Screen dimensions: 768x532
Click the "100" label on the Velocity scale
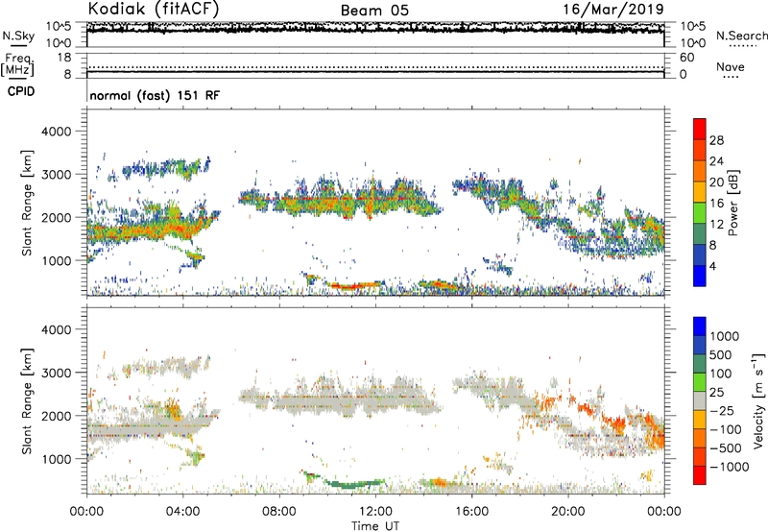click(x=721, y=374)
